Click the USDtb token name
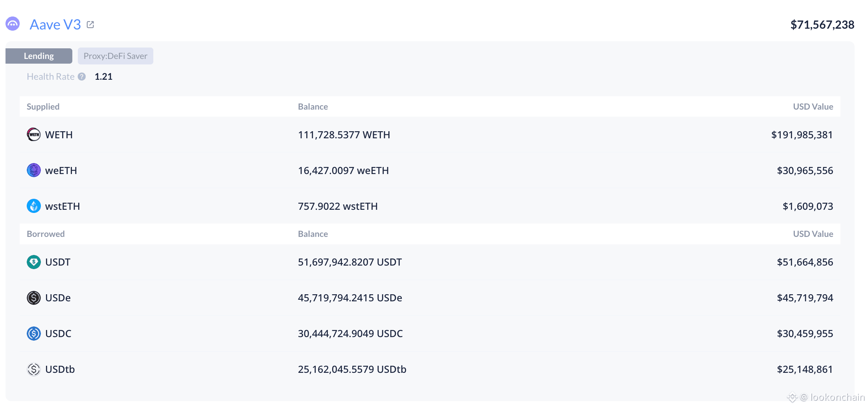The height and width of the screenshot is (407, 868). [60, 369]
